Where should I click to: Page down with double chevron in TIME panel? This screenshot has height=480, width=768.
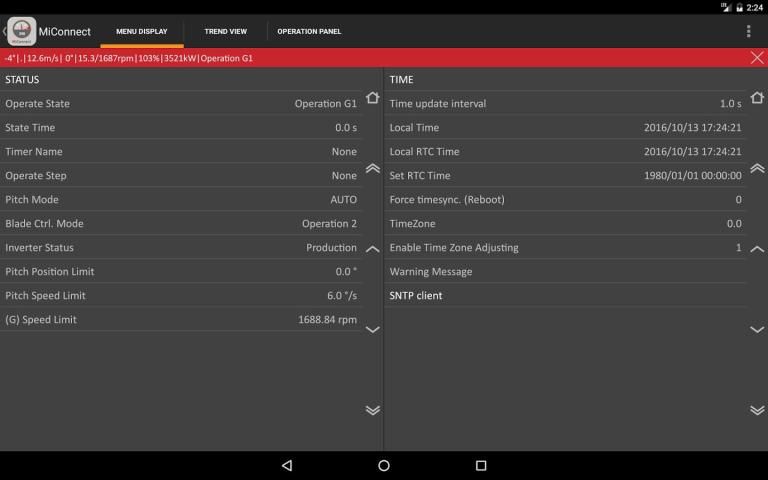click(x=757, y=410)
